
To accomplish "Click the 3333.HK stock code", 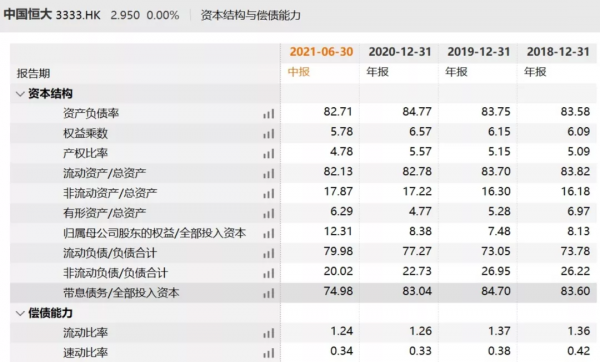I will tap(78, 15).
